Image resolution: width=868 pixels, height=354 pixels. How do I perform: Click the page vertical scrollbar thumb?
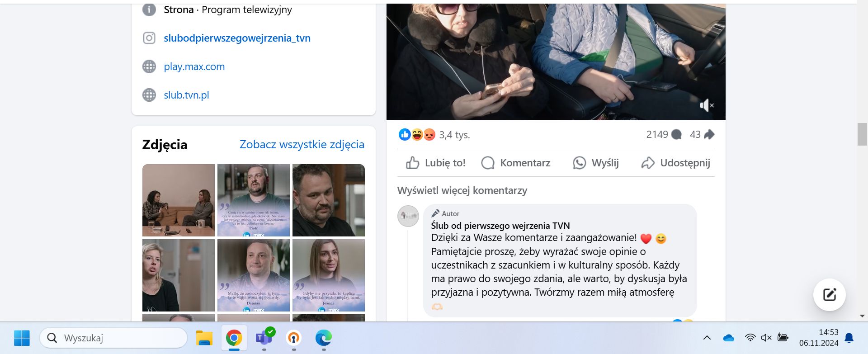(x=862, y=134)
